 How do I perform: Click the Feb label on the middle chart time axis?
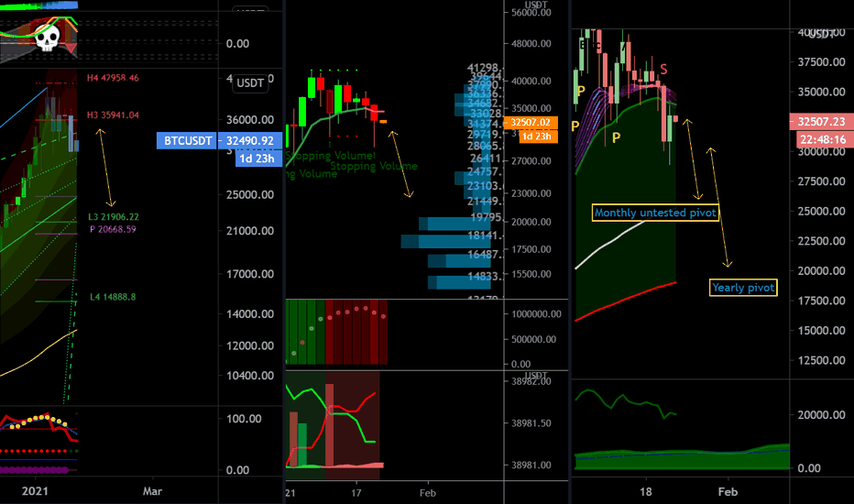(x=428, y=493)
